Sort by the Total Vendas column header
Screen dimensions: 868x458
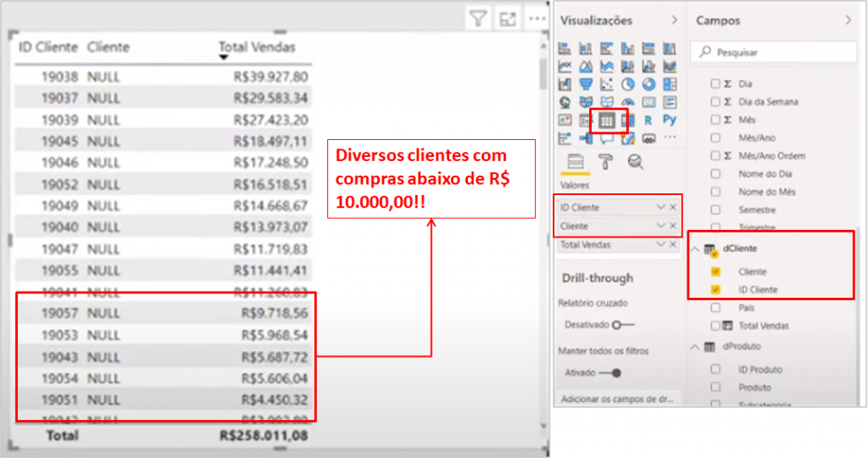click(257, 47)
